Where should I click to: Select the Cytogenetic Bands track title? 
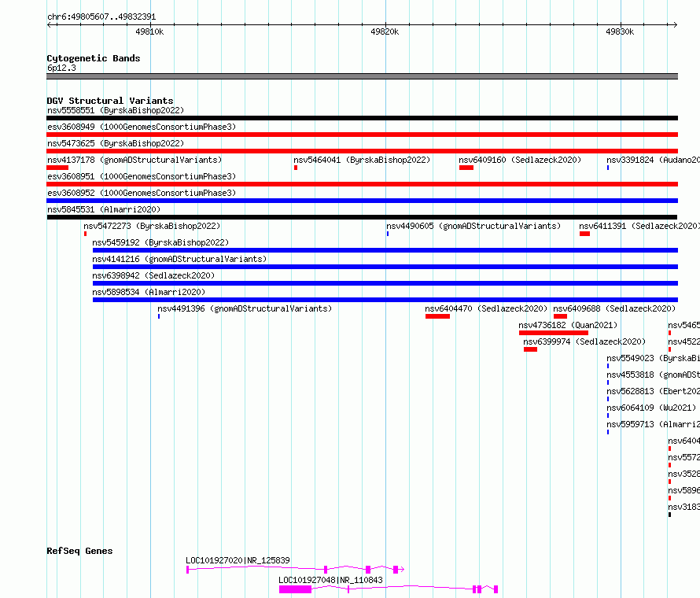coord(94,58)
